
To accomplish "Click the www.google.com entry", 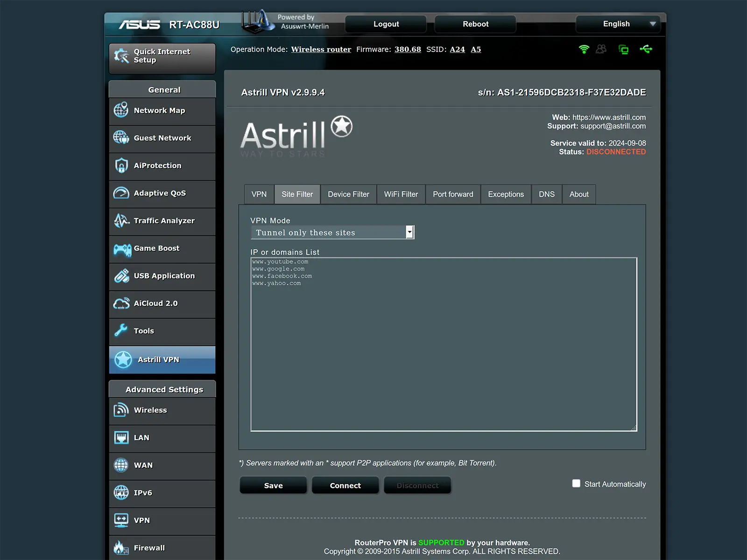I will click(278, 269).
